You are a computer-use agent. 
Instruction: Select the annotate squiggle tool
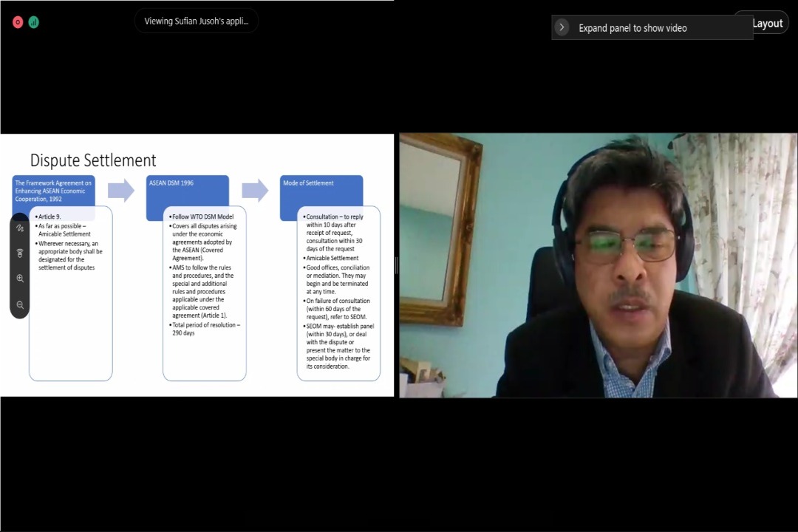[20, 229]
